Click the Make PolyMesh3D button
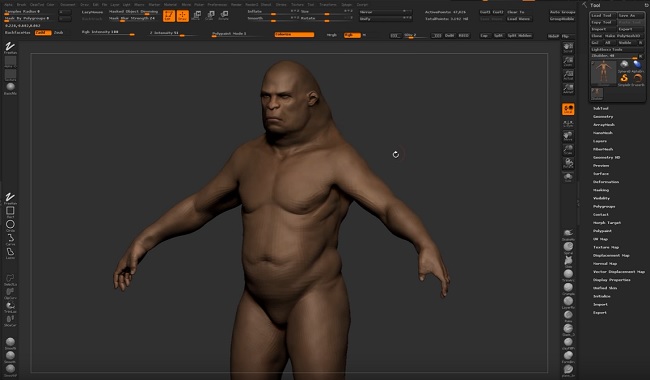The width and height of the screenshot is (650, 380). [623, 36]
